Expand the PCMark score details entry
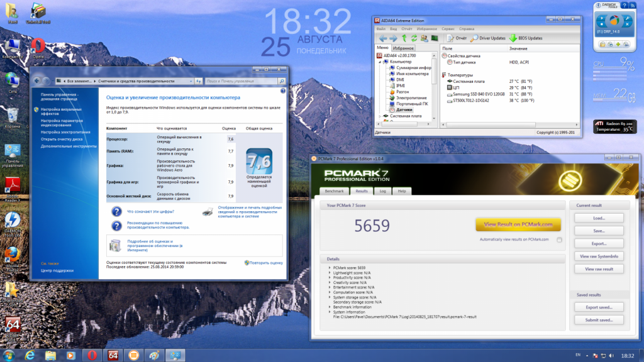This screenshot has width=644, height=362. pos(329,268)
